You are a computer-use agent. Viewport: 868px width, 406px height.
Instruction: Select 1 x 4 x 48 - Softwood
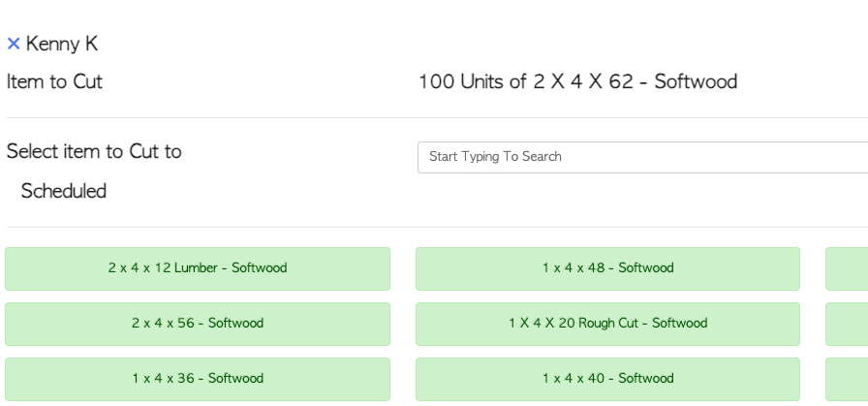(607, 268)
